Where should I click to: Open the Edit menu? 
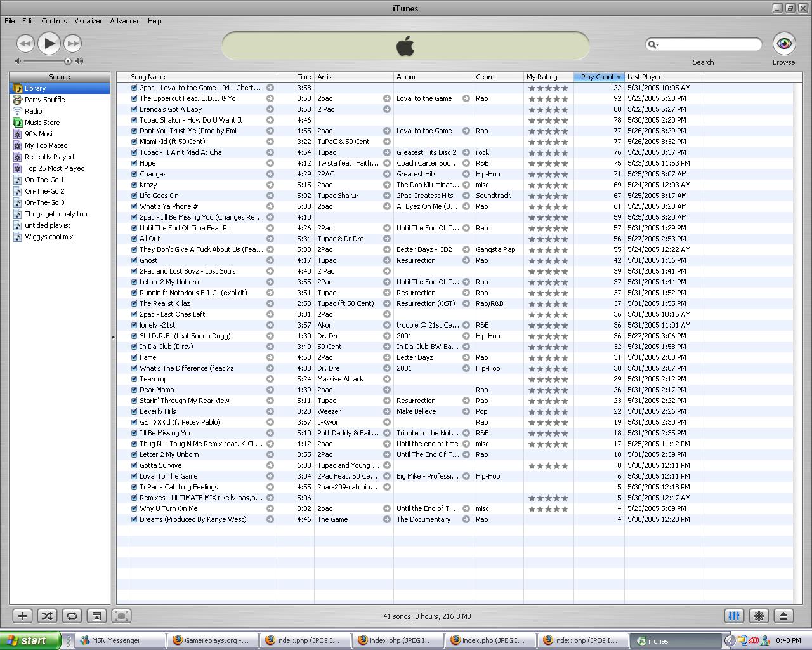(x=28, y=21)
